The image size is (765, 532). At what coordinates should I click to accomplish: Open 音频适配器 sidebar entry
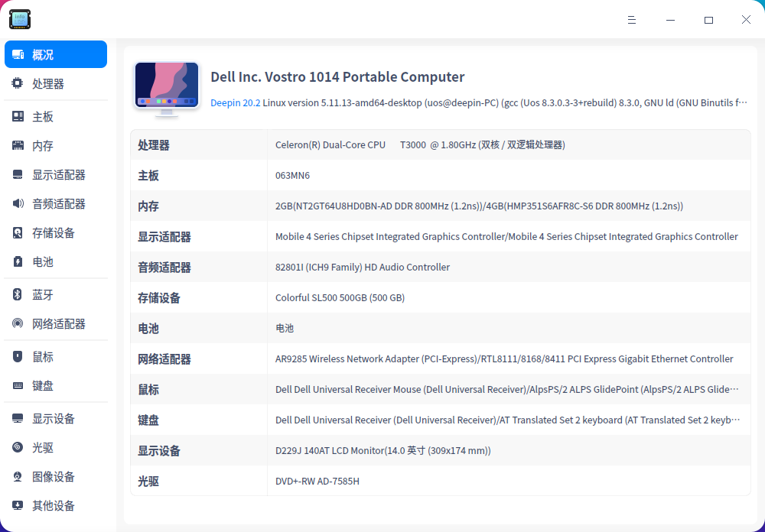(x=56, y=203)
